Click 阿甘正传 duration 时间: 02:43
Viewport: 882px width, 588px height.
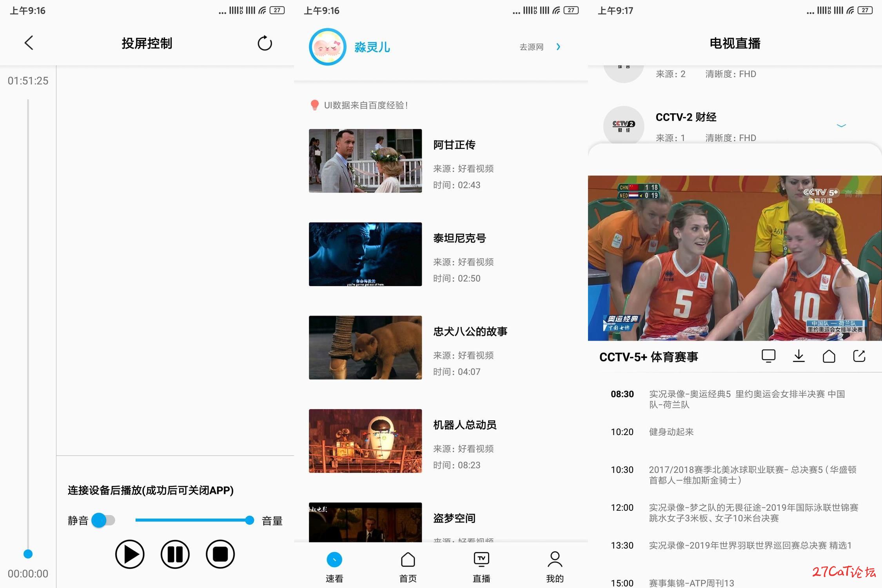[457, 185]
